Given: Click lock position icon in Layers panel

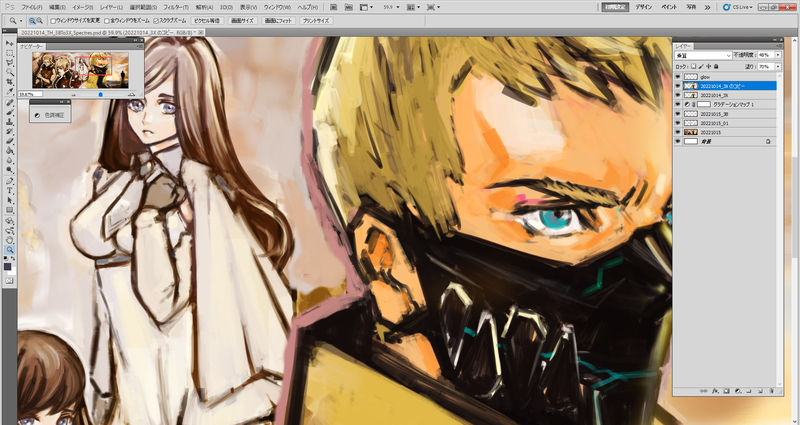Looking at the screenshot, I should 708,66.
